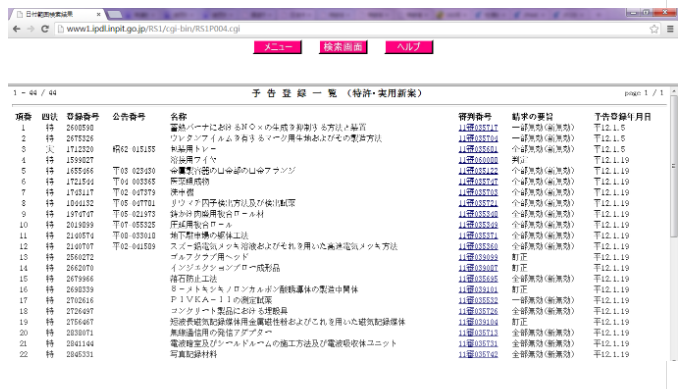The image size is (689, 389).
Task: Open the trial number link in row 10
Action: (x=478, y=225)
